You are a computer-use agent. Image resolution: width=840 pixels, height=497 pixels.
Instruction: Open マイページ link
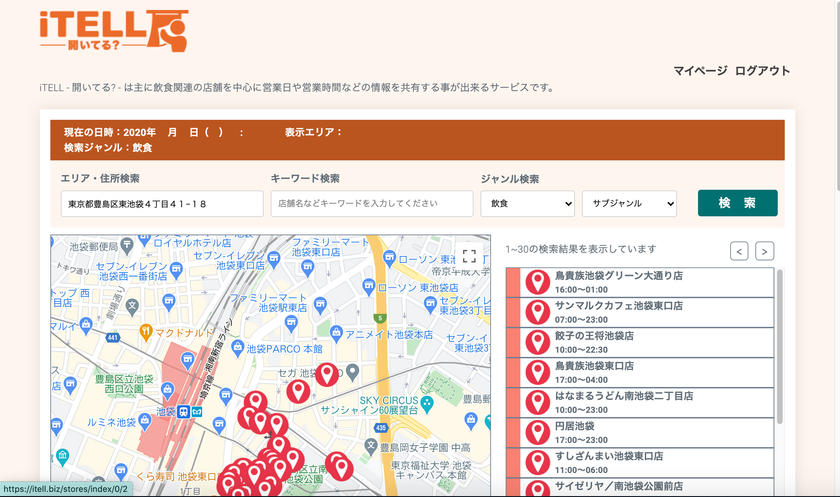pos(700,71)
